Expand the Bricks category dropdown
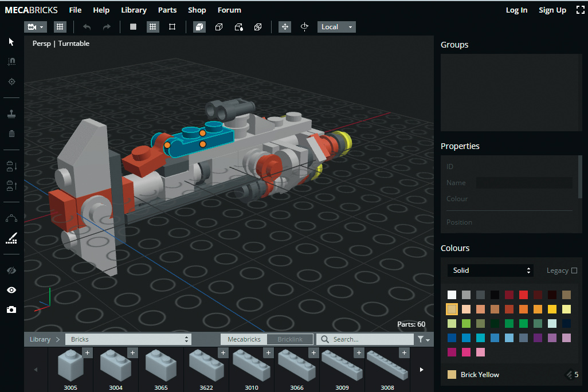Screen dimensions: 588x392 click(128, 339)
